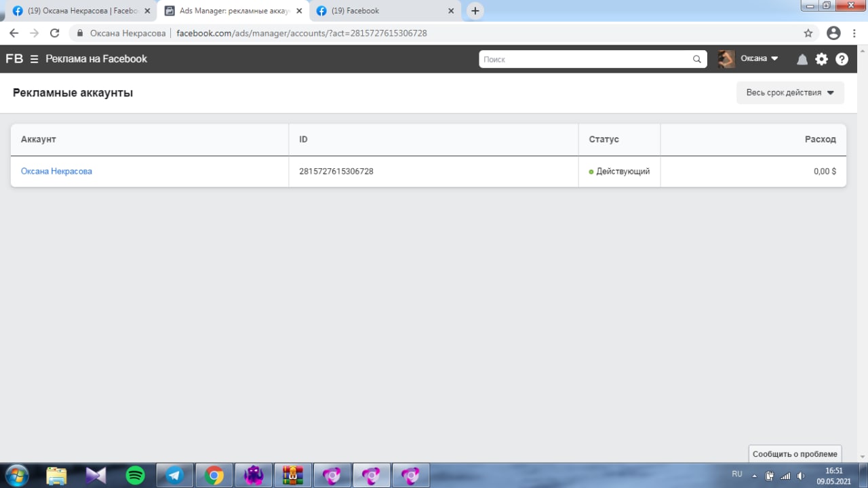Click the volume speaker tray icon
Image resolution: width=868 pixels, height=488 pixels.
(801, 476)
